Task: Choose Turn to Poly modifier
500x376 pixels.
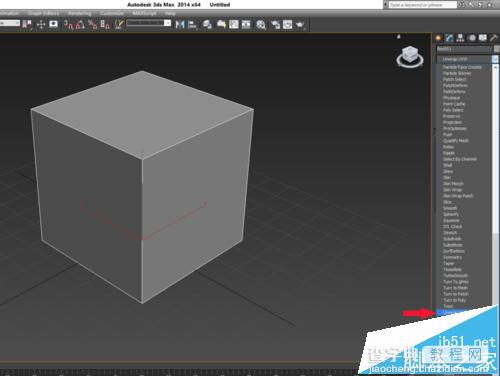Action: (454, 300)
